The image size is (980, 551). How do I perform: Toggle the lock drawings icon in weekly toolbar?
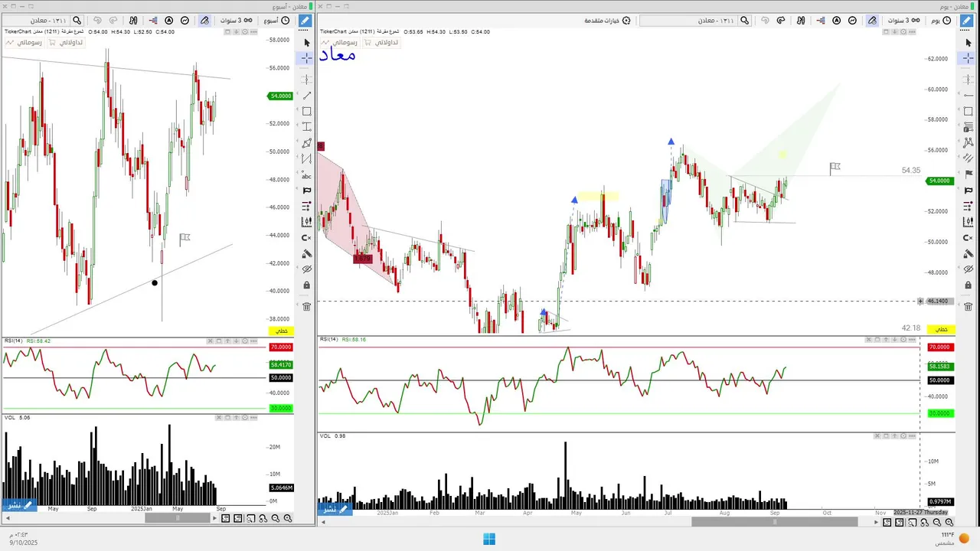307,285
